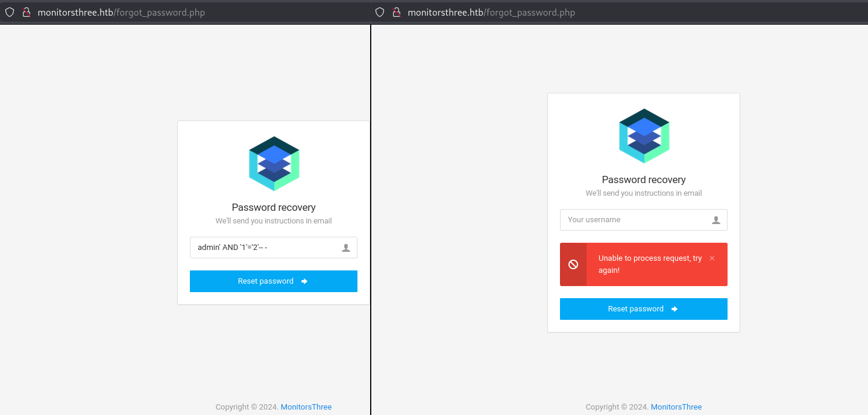The height and width of the screenshot is (415, 868).
Task: Open MonitorsThree footer link in the left pane
Action: point(306,407)
